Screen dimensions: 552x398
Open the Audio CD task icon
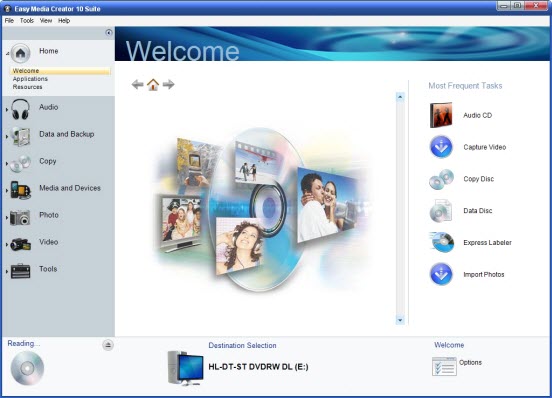tap(441, 115)
